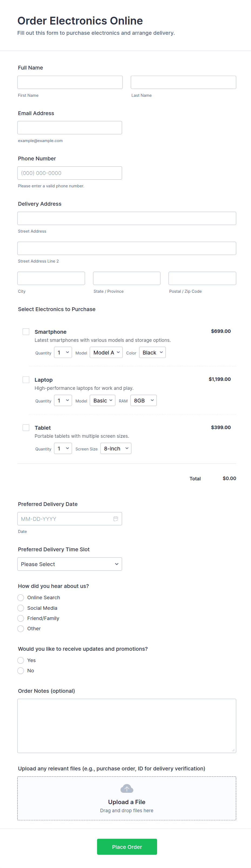Select the Social Media radio button

click(21, 608)
